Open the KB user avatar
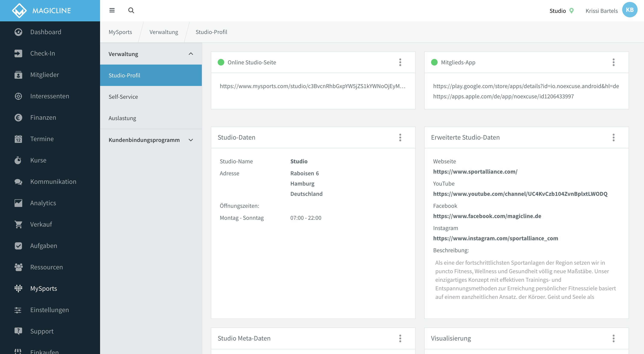The width and height of the screenshot is (644, 354). pyautogui.click(x=629, y=10)
